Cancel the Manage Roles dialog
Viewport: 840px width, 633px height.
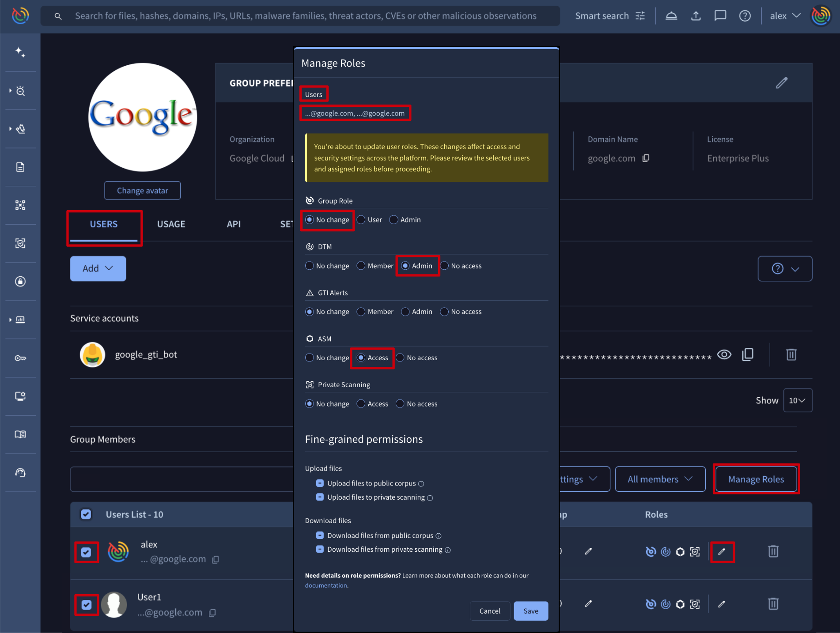pyautogui.click(x=490, y=611)
